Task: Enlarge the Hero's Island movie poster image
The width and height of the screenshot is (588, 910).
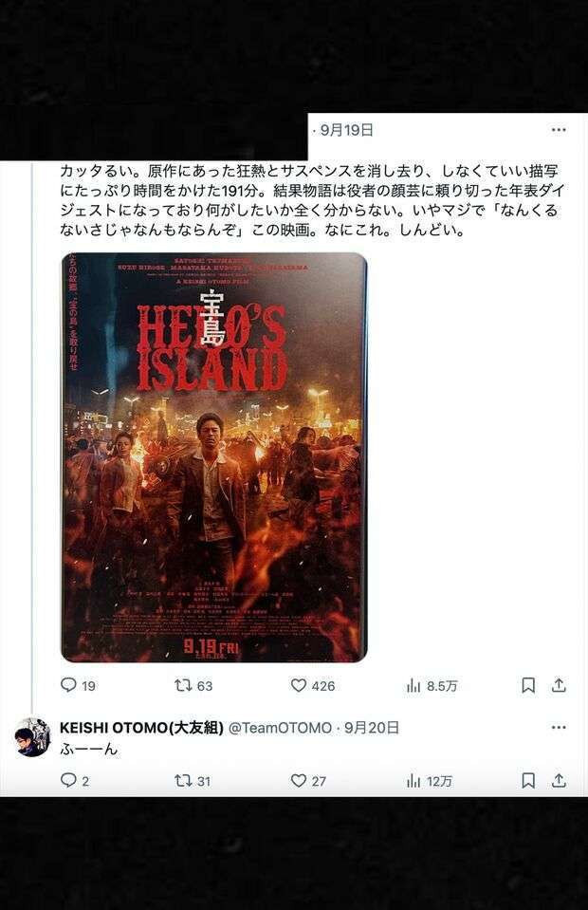Action: 214,457
